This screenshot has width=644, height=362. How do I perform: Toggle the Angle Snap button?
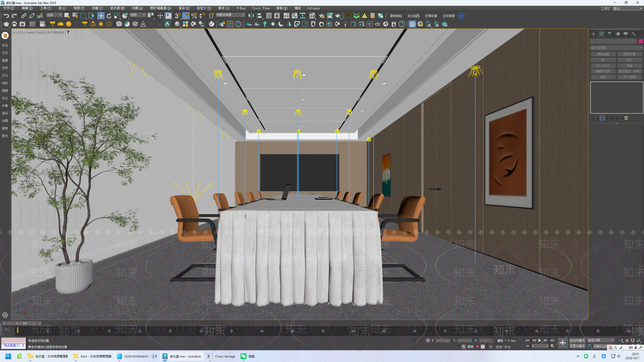tap(186, 16)
